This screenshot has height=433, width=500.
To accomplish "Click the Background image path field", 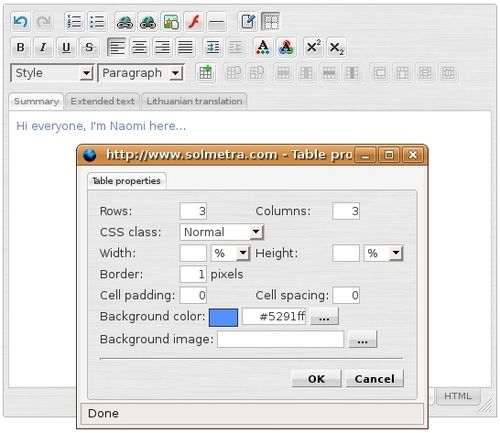I will click(x=281, y=339).
